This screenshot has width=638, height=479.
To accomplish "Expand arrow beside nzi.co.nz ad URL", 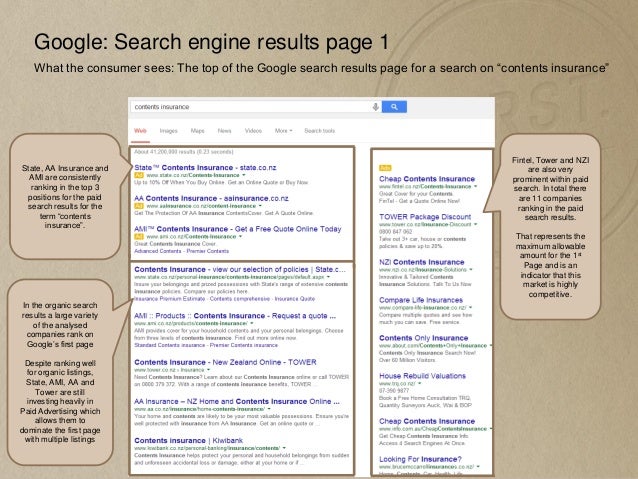I will click(471, 269).
